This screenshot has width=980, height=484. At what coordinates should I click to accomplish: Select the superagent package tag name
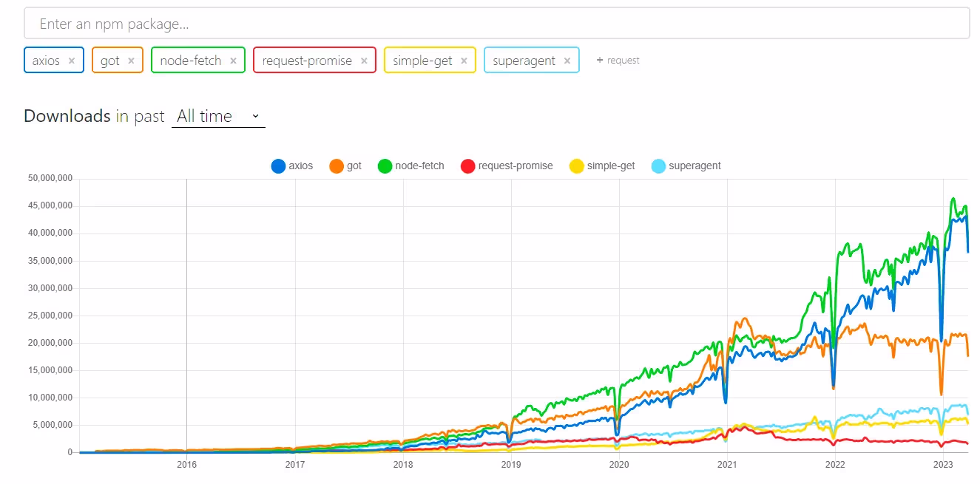pyautogui.click(x=524, y=61)
